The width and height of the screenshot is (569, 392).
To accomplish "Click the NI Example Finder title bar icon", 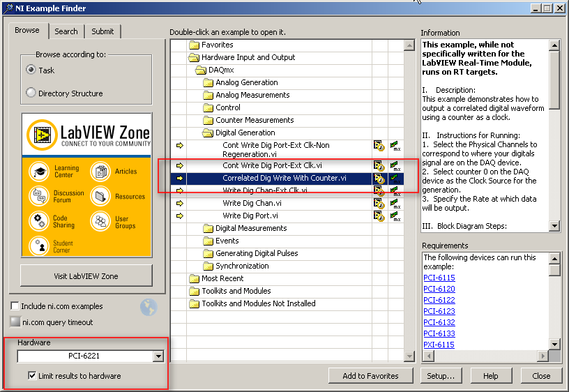I will pyautogui.click(x=8, y=8).
